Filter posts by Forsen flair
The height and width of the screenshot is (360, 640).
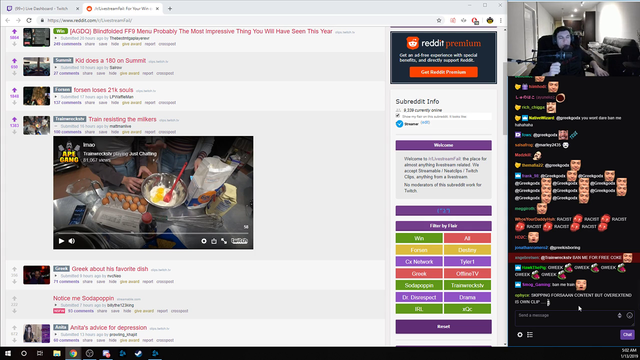tap(419, 250)
